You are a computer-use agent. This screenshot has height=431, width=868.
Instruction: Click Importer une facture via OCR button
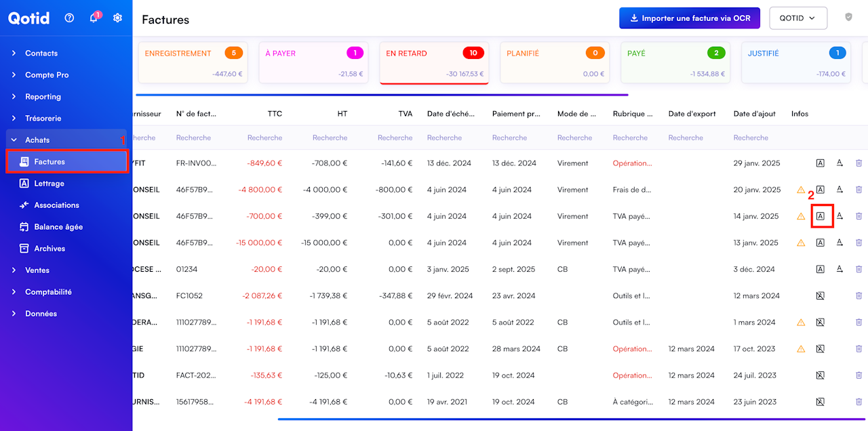click(x=689, y=18)
